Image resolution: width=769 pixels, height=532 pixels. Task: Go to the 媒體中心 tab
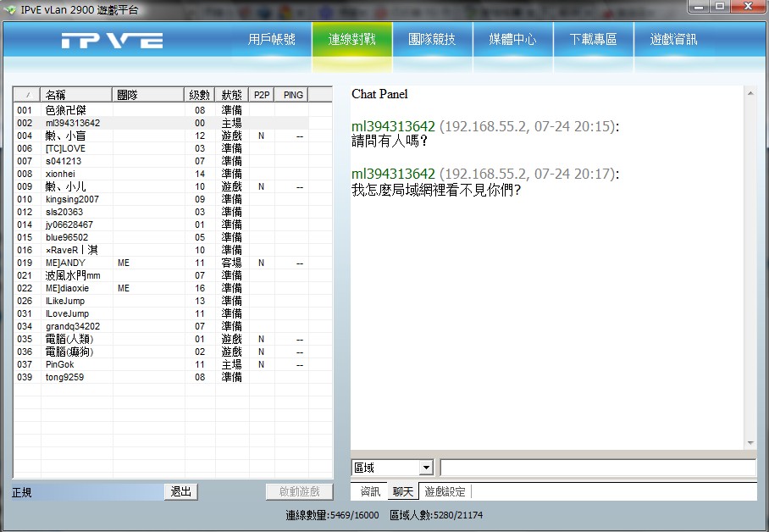[x=512, y=40]
